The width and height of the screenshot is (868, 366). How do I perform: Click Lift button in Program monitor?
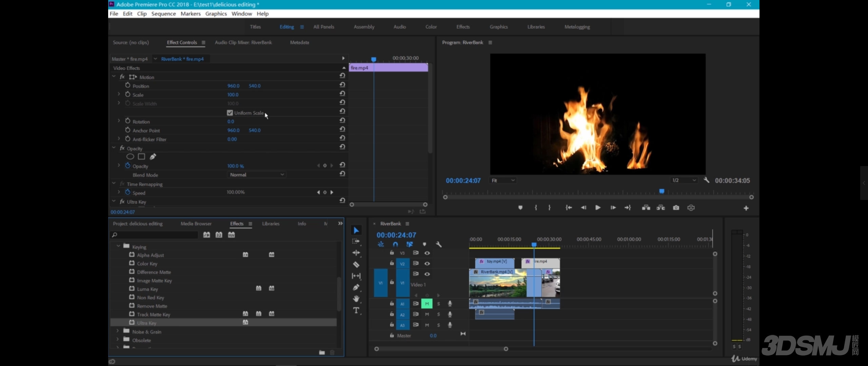point(646,208)
